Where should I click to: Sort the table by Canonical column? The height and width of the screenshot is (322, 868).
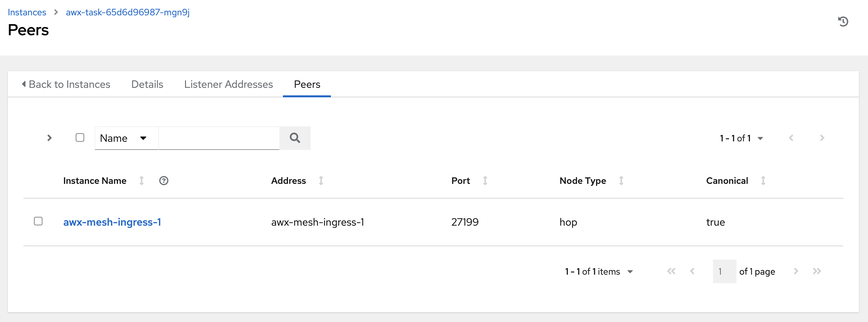(763, 181)
